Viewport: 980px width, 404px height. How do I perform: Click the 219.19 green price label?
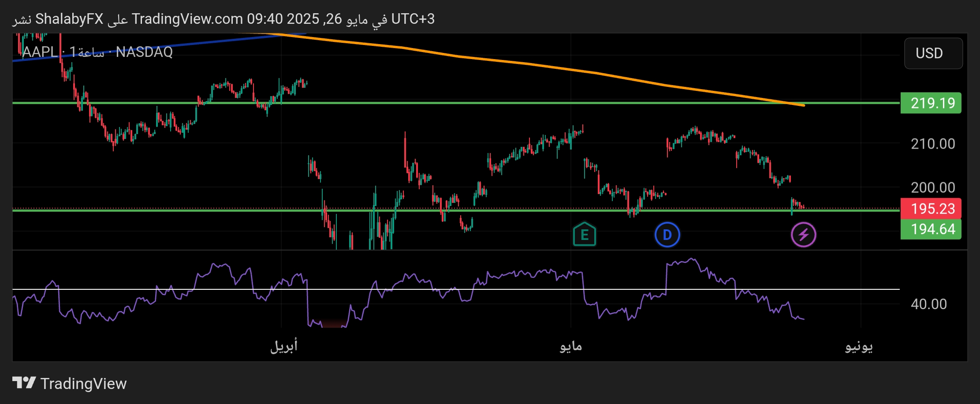pos(931,103)
